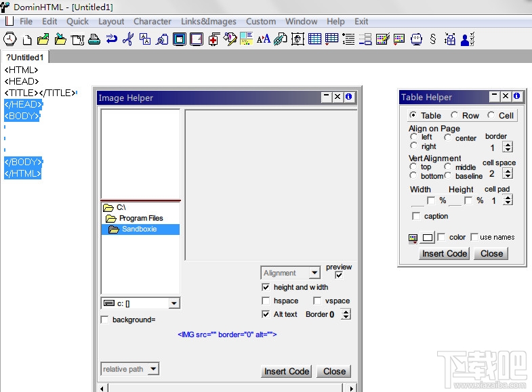
Task: Enable the color checkbox in Table Helper
Action: (441, 237)
